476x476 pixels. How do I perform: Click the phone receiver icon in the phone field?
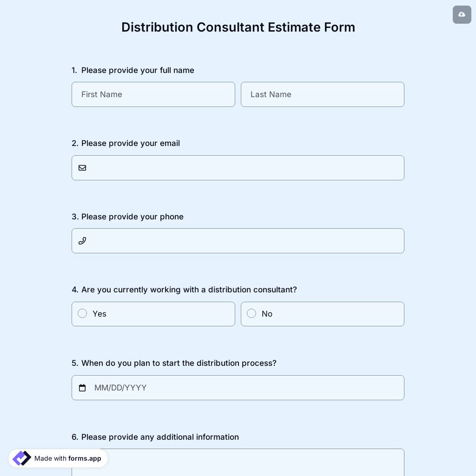pyautogui.click(x=82, y=240)
